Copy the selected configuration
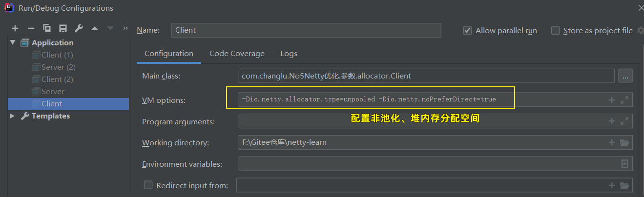Image resolution: width=644 pixels, height=197 pixels. [x=47, y=28]
